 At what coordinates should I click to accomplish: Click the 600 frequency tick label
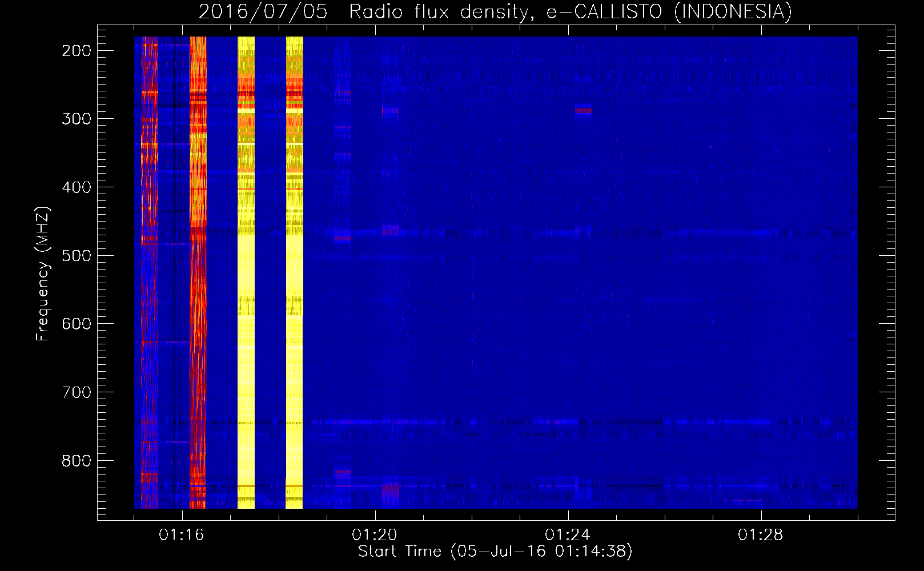tap(77, 324)
